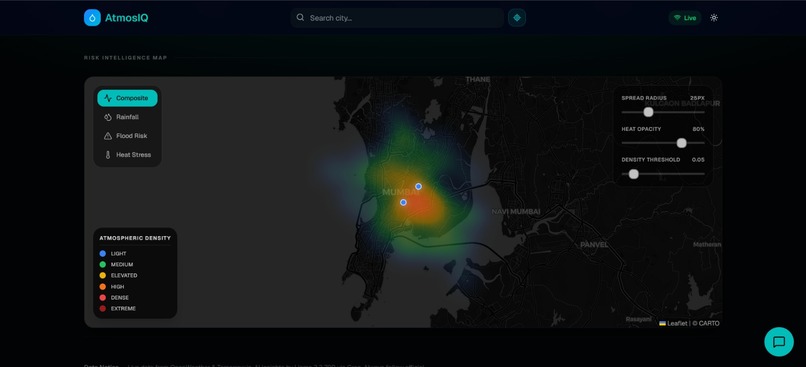Click the 80% heat opacity value
Viewport: 806px width, 367px height.
pyautogui.click(x=699, y=129)
